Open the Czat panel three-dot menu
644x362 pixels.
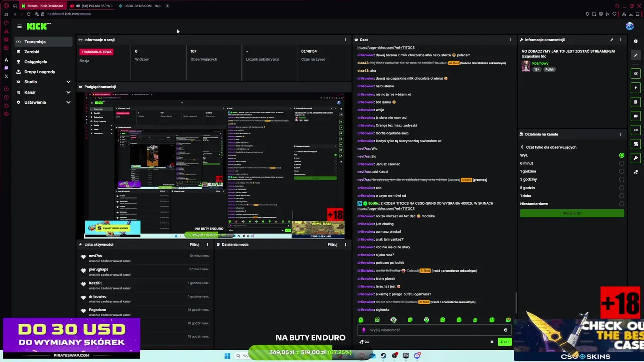(x=511, y=40)
